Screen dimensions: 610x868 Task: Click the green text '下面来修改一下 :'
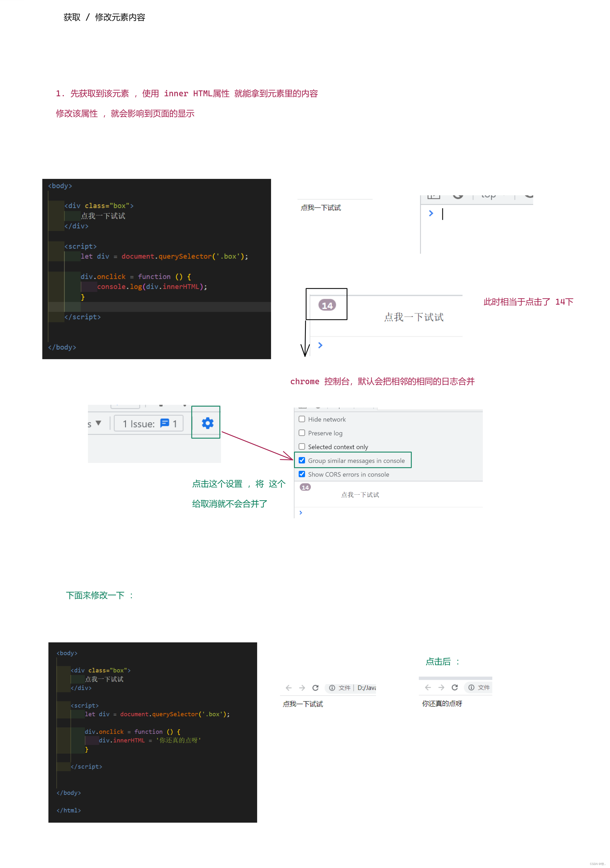[x=100, y=595]
